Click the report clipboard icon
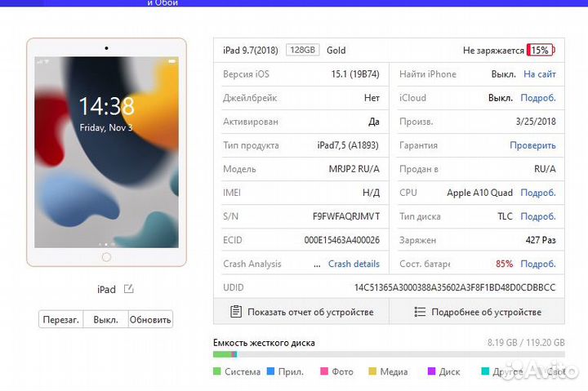Viewport: 588px width, 391px height. pos(235,312)
